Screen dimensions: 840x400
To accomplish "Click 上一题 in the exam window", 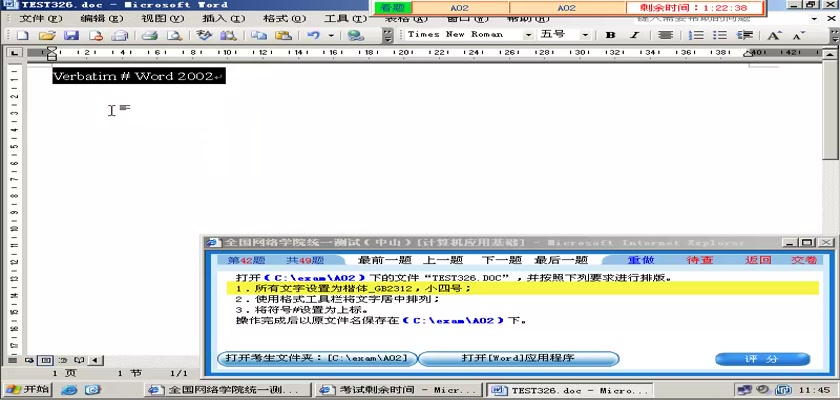I will pyautogui.click(x=442, y=260).
